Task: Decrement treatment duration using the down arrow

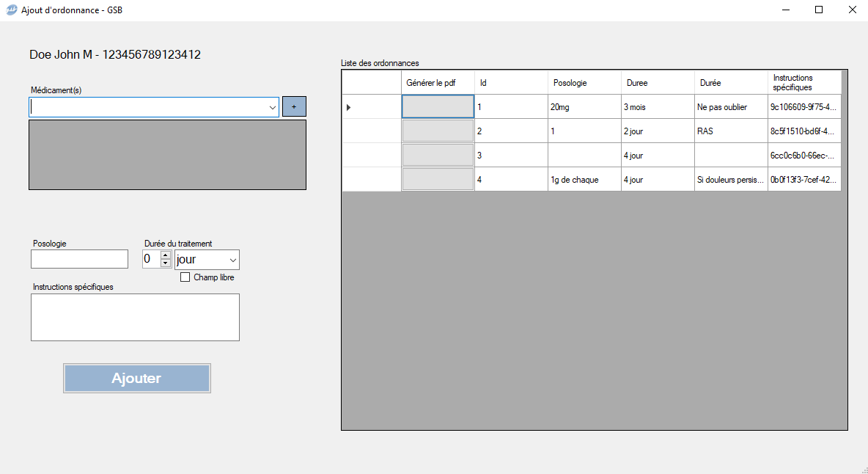Action: 166,262
